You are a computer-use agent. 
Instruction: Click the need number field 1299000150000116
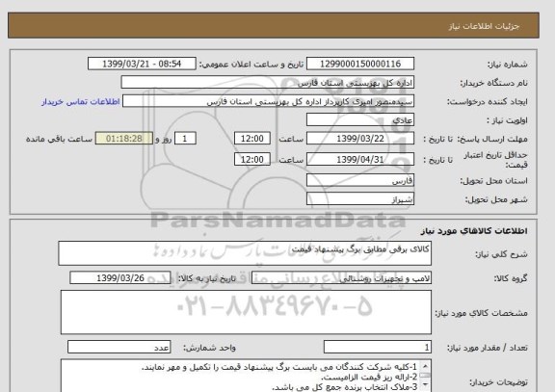360,64
